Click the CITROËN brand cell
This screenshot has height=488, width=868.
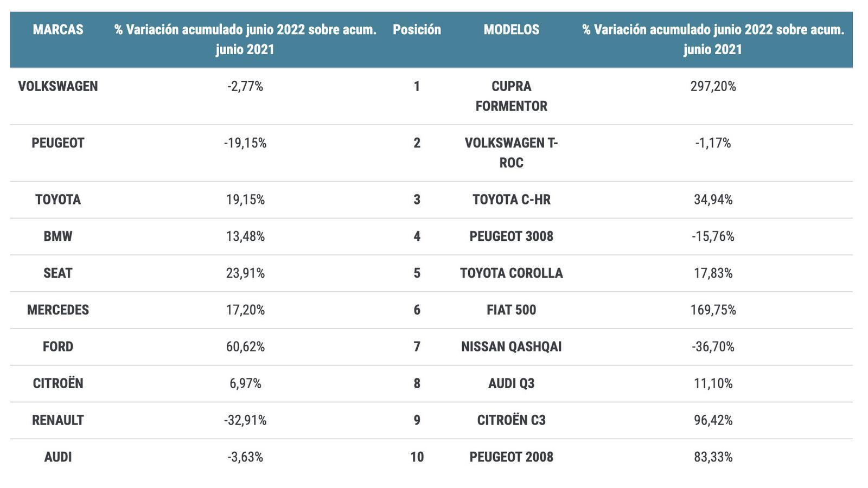58,383
